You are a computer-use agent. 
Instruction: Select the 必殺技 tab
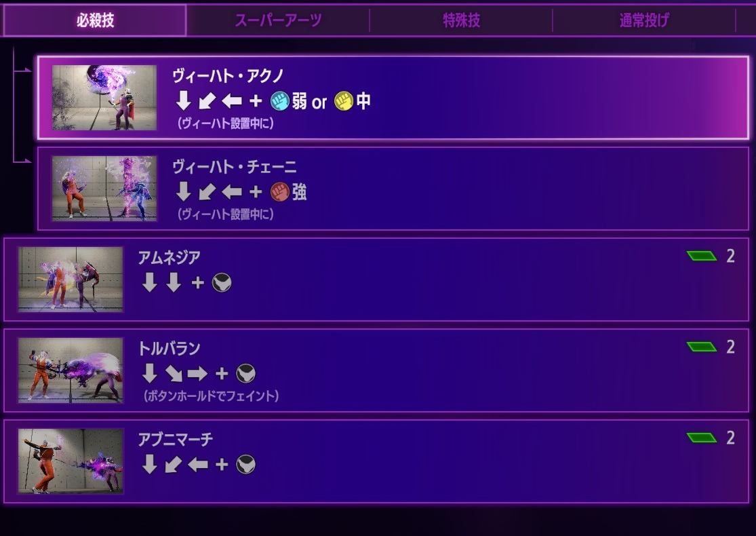[95, 20]
